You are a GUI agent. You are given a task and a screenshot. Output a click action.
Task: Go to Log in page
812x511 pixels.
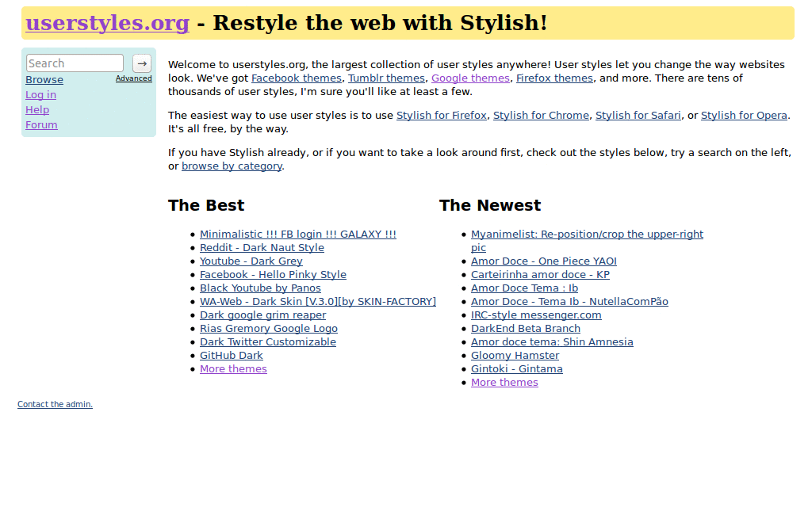tap(41, 94)
